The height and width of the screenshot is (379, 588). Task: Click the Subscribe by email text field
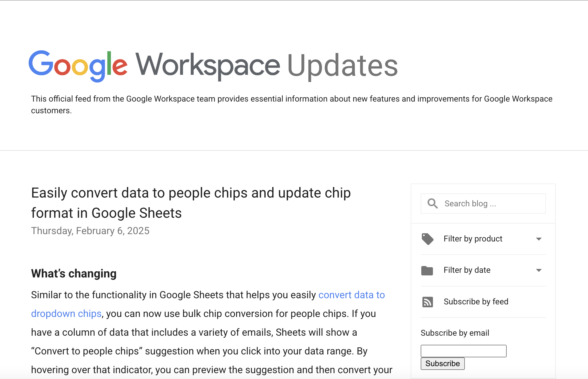[x=463, y=351]
